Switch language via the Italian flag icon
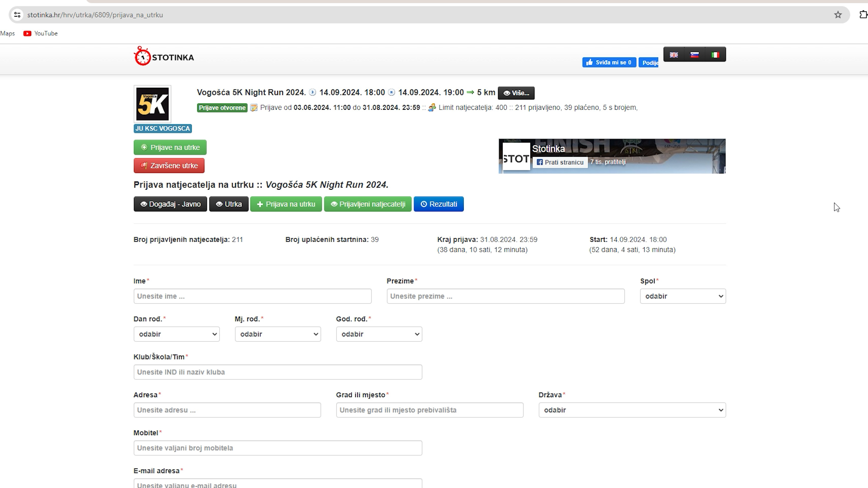 [715, 55]
